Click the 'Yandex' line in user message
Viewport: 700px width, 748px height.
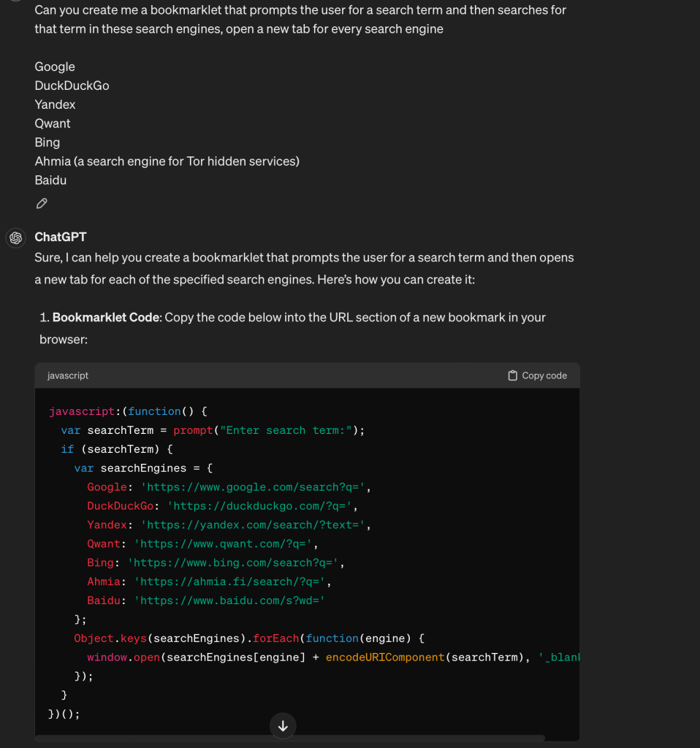click(x=55, y=104)
